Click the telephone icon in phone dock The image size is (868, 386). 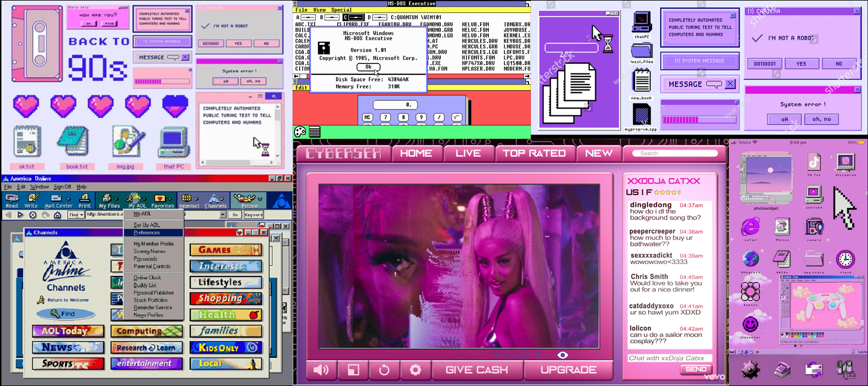782,370
